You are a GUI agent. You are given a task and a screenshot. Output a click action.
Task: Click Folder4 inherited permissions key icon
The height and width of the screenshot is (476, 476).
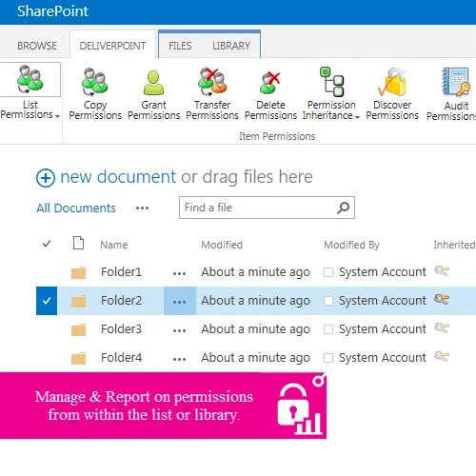pyautogui.click(x=442, y=356)
